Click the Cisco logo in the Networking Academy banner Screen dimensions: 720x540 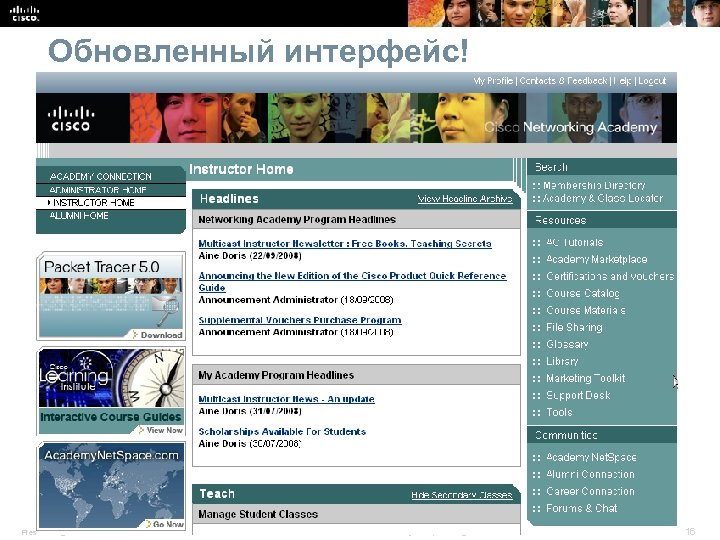[70, 119]
